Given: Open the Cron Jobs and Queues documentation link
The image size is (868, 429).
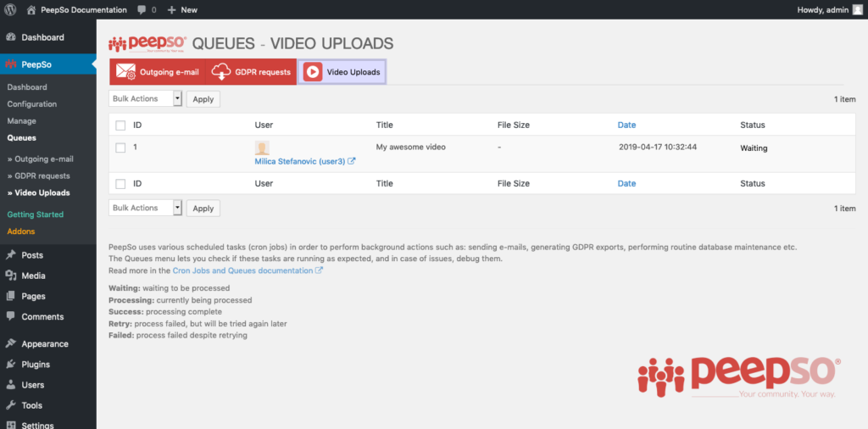Looking at the screenshot, I should point(242,270).
